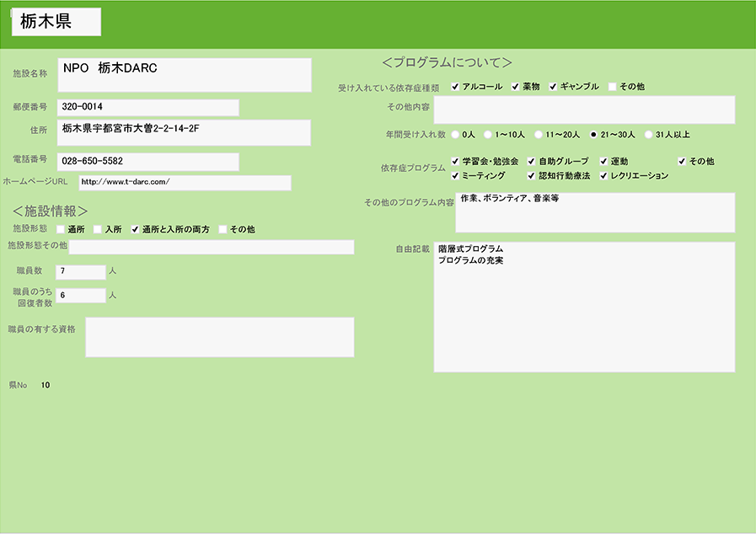Viewport: 756px width, 534px height.
Task: Select the 0人 radio button
Action: click(456, 134)
